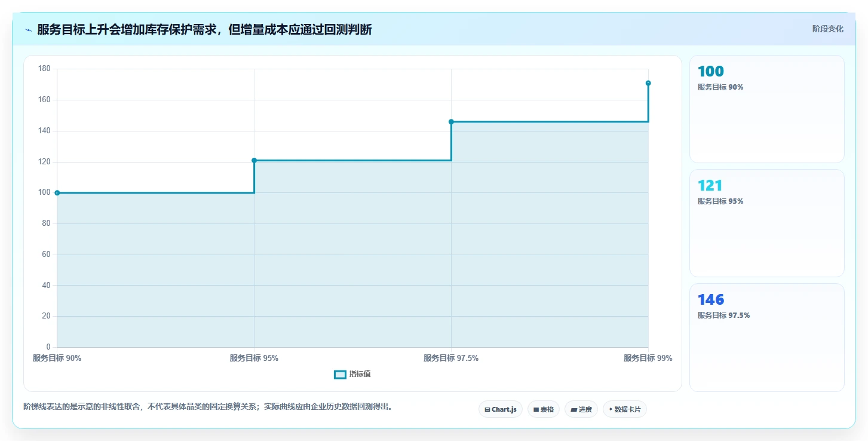Click the chart title about 服务目标上升
868x441 pixels.
[x=204, y=29]
